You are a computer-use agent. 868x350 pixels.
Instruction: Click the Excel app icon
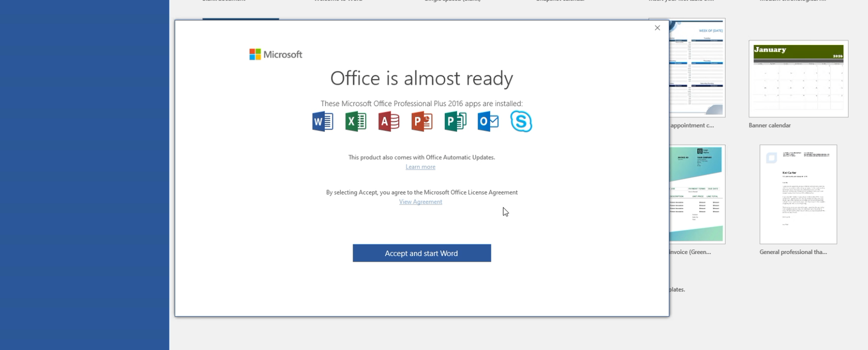[356, 121]
